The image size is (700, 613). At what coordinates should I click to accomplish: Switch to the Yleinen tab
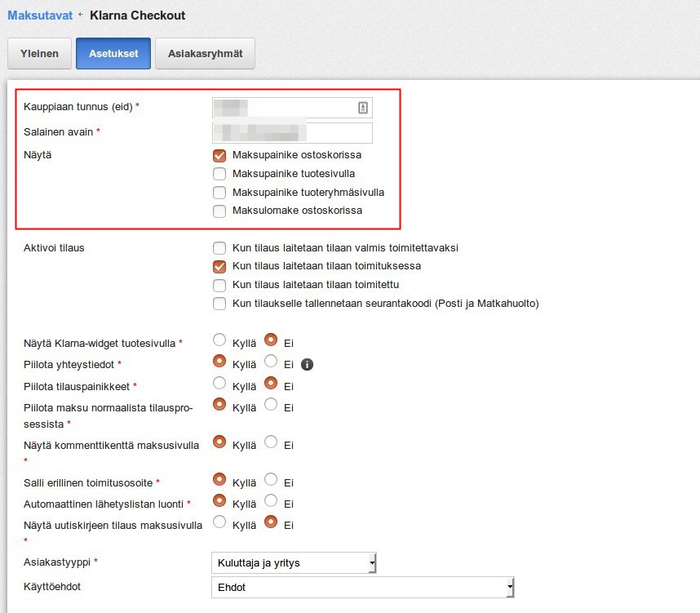coord(39,54)
